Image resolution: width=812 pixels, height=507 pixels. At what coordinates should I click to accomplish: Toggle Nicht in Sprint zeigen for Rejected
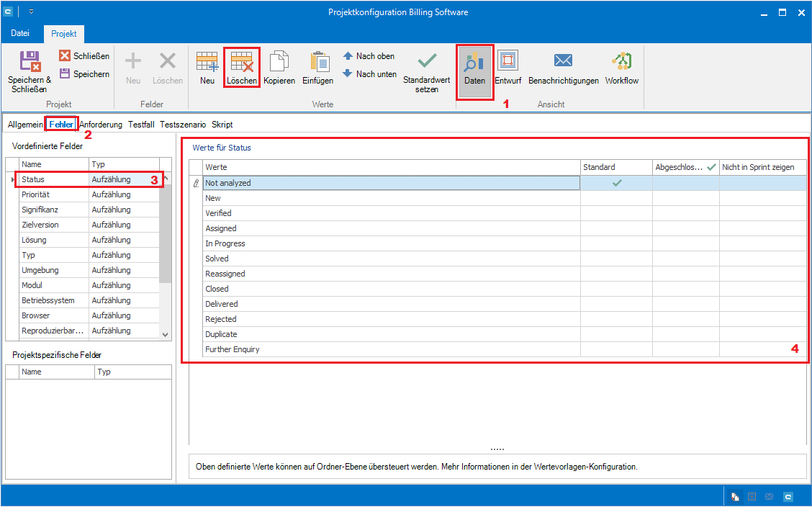click(762, 319)
